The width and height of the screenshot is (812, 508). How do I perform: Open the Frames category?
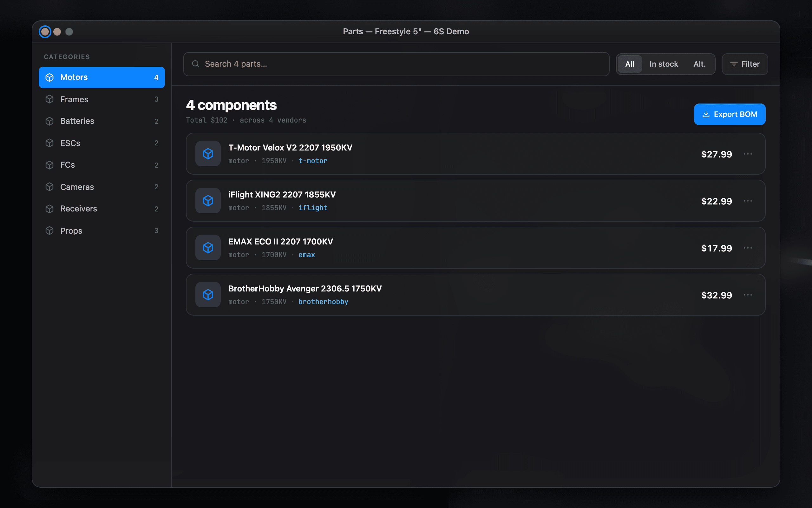pyautogui.click(x=102, y=99)
